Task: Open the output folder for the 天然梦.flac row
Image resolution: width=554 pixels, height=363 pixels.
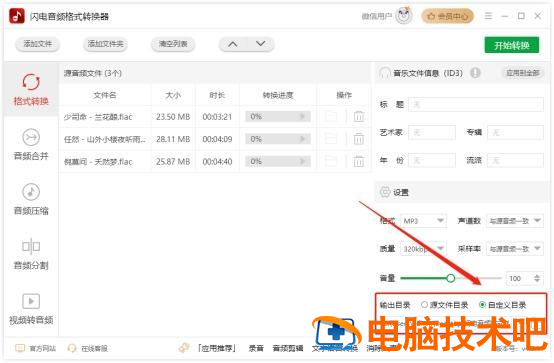Action: pos(331,162)
